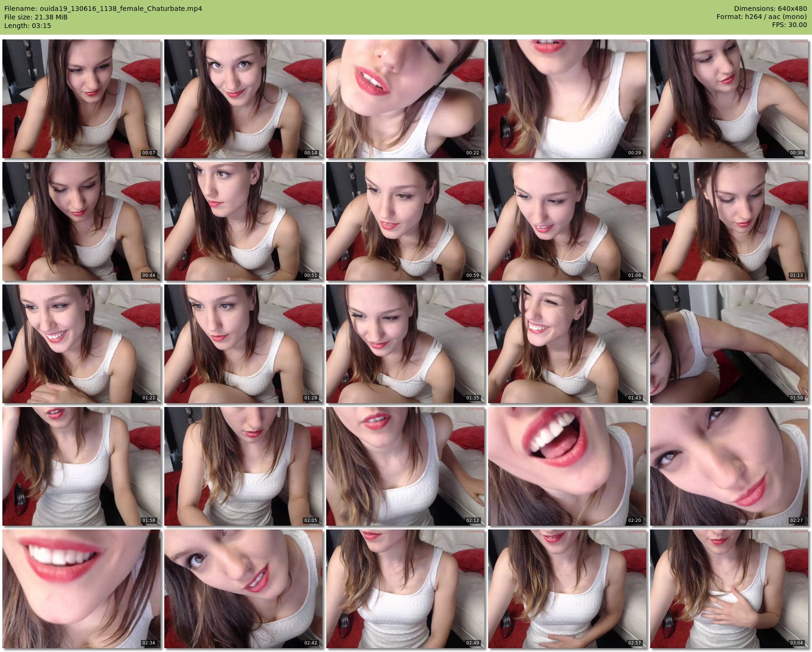Select the thumbnail stamped 02:12

[x=406, y=466]
